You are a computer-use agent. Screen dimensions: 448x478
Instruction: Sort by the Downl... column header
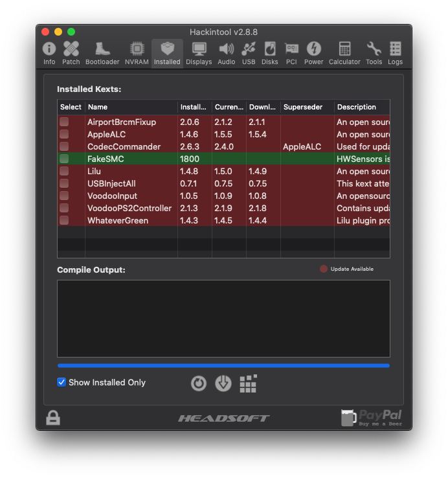click(263, 107)
